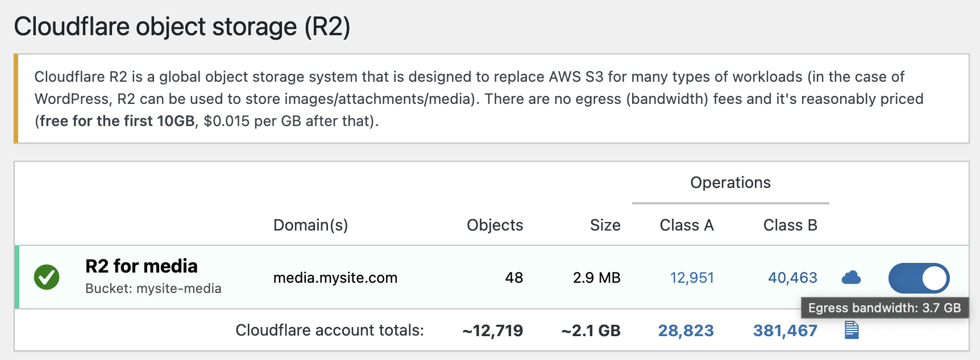
Task: Open Class B operations count 40,463
Action: point(792,278)
